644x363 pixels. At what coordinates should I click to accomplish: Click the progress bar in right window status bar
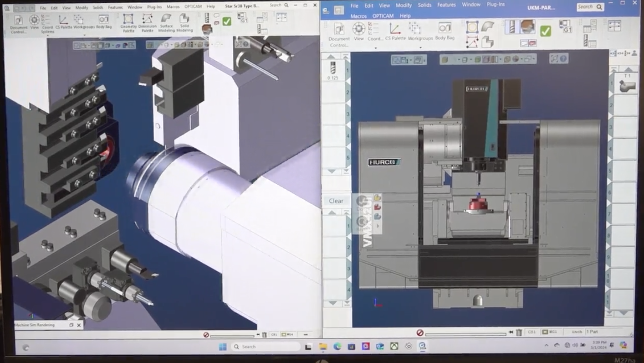[465, 333]
